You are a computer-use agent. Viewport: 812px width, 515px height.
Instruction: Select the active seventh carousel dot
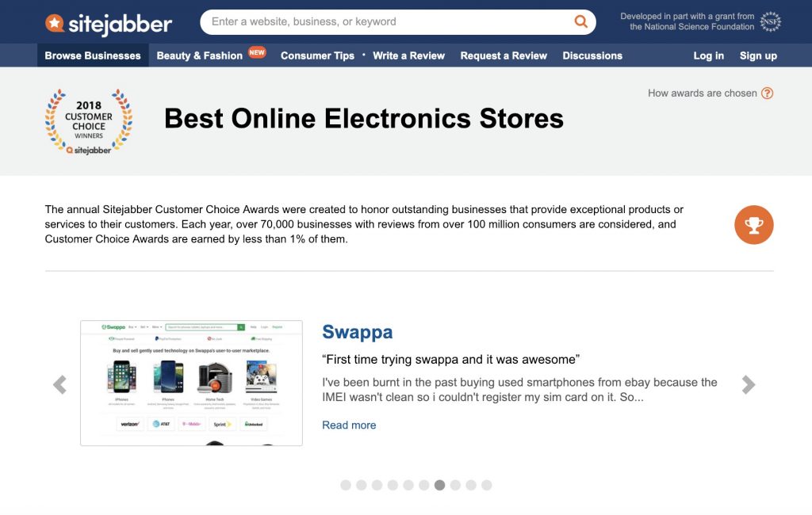pos(439,485)
